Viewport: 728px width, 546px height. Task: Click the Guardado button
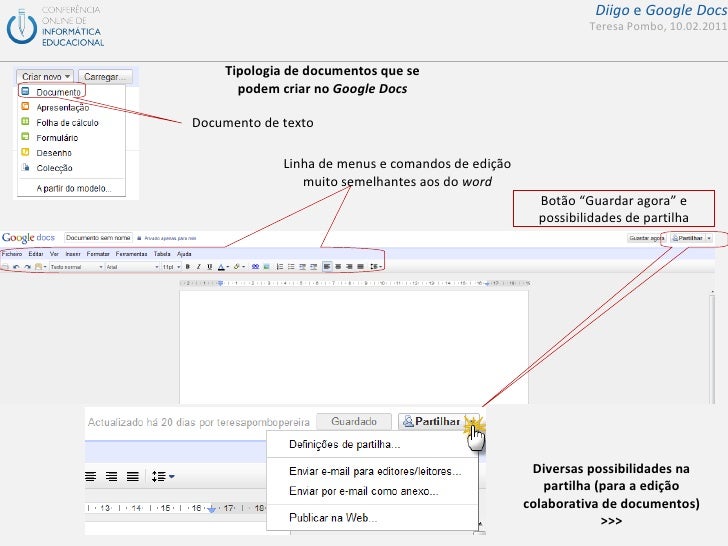click(x=354, y=422)
